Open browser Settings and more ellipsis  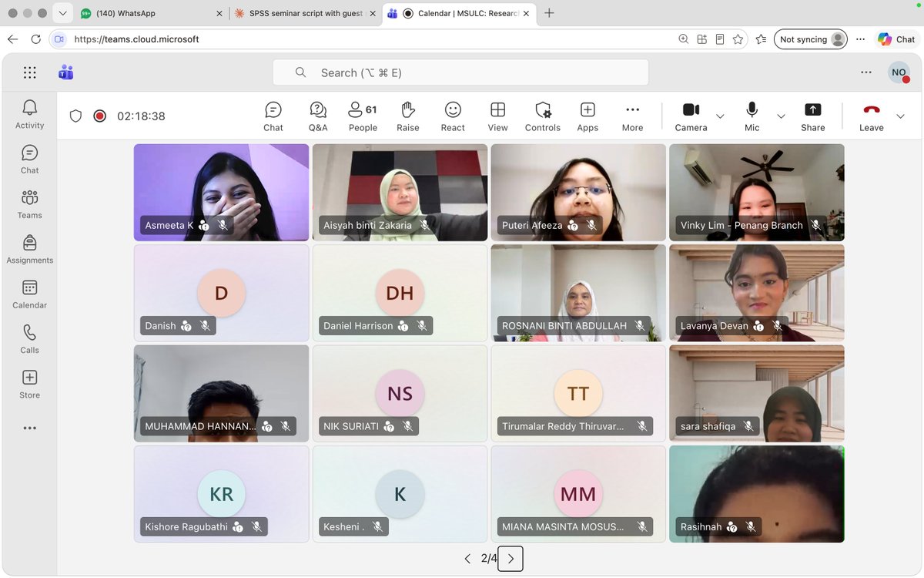(861, 39)
